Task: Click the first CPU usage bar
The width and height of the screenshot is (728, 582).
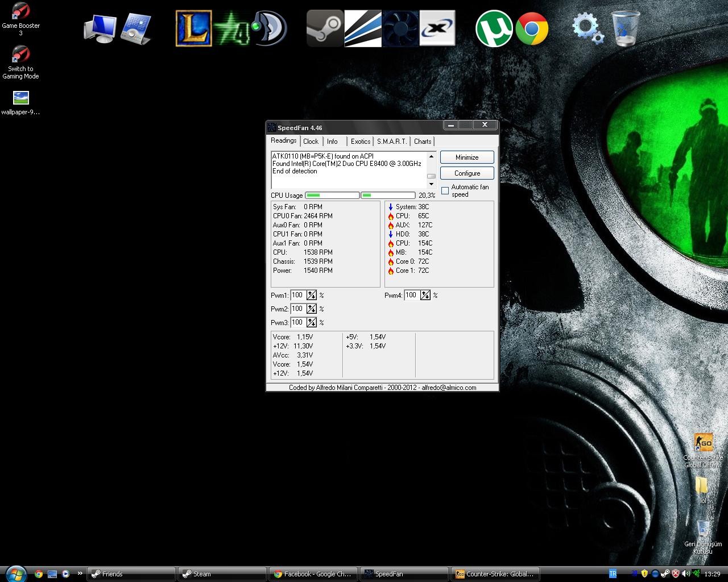Action: (332, 195)
